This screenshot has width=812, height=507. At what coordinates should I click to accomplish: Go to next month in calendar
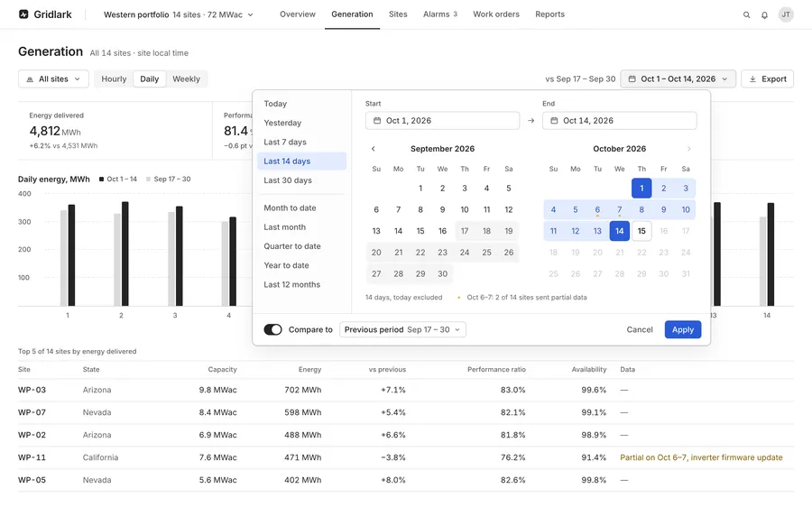point(688,149)
